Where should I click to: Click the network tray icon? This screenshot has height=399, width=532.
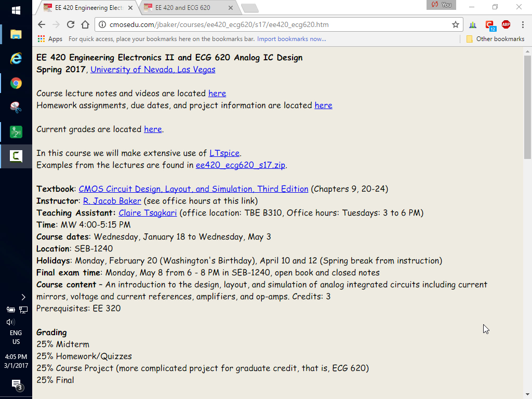click(x=23, y=310)
